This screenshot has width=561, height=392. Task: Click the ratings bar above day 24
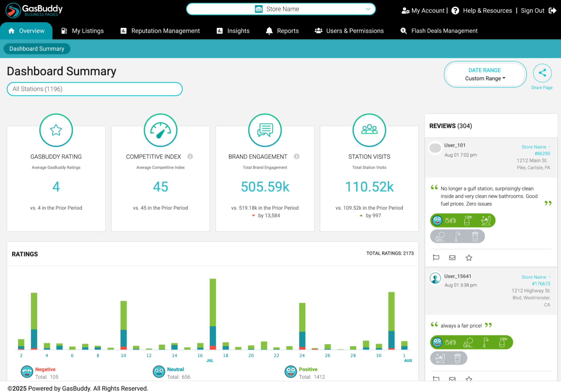pos(302,326)
